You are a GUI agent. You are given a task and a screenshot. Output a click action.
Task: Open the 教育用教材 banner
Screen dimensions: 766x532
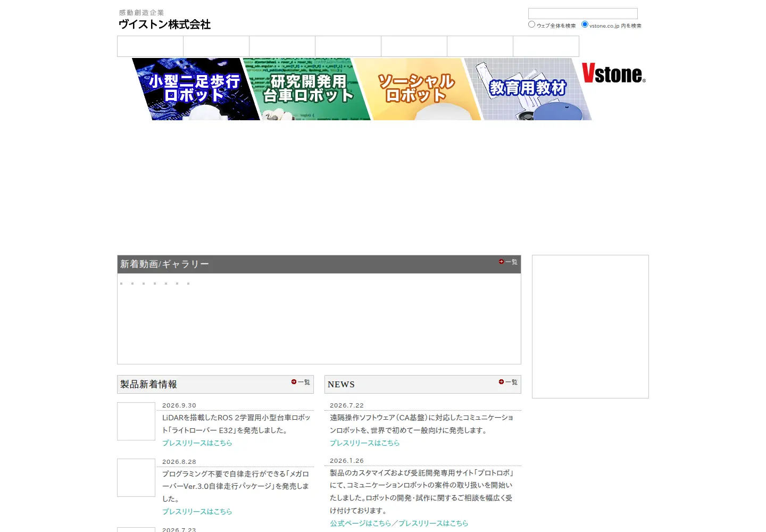(x=528, y=89)
